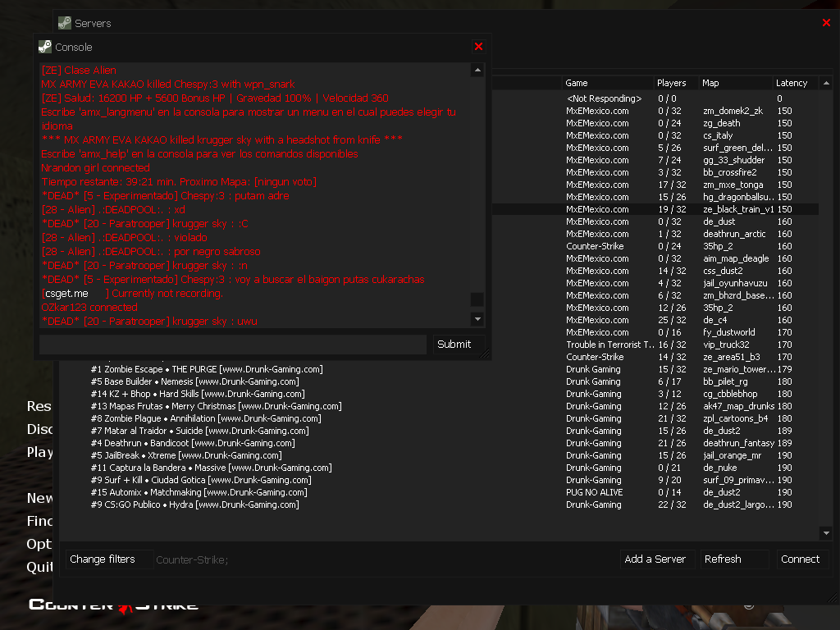The width and height of the screenshot is (840, 630).
Task: Select #9 CS:GO Publico Hydra server
Action: (x=440, y=505)
